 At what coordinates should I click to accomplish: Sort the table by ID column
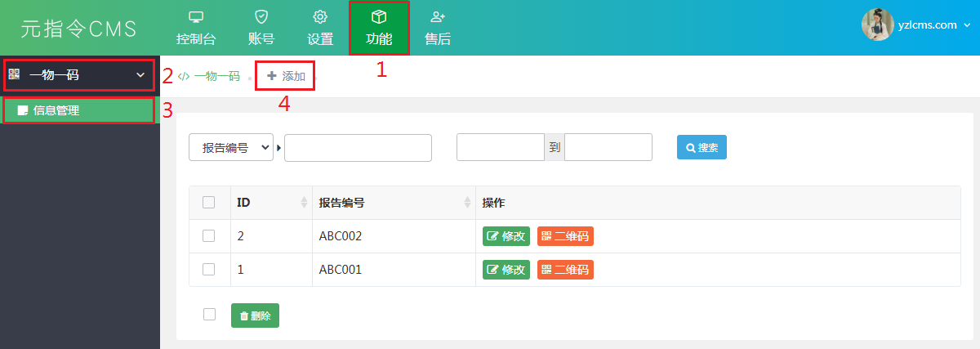pos(271,203)
